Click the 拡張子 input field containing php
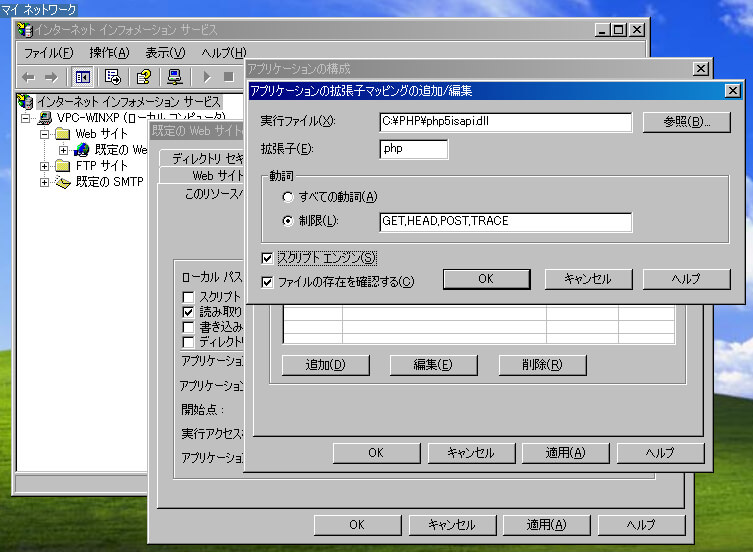 click(x=413, y=149)
